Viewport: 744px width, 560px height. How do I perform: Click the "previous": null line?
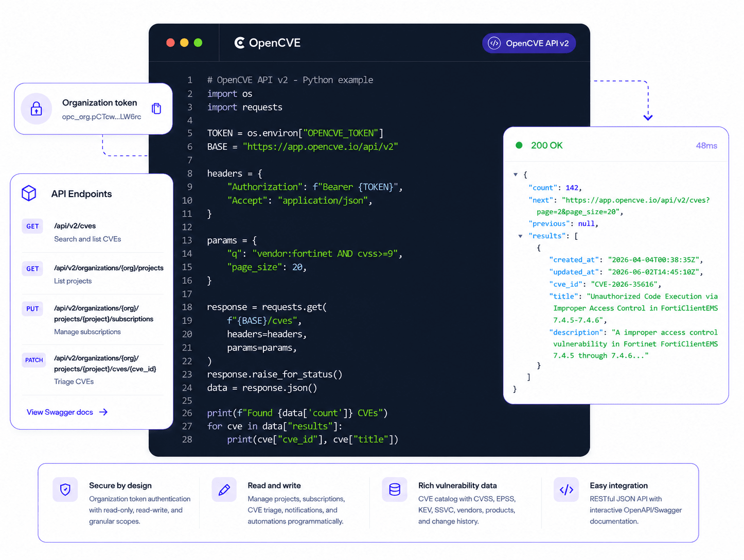pyautogui.click(x=563, y=224)
